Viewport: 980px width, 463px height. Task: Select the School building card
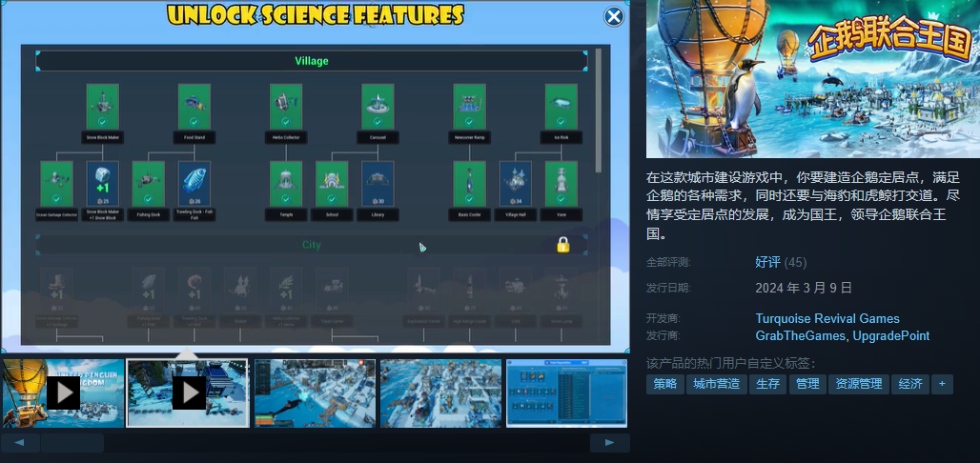(x=331, y=184)
